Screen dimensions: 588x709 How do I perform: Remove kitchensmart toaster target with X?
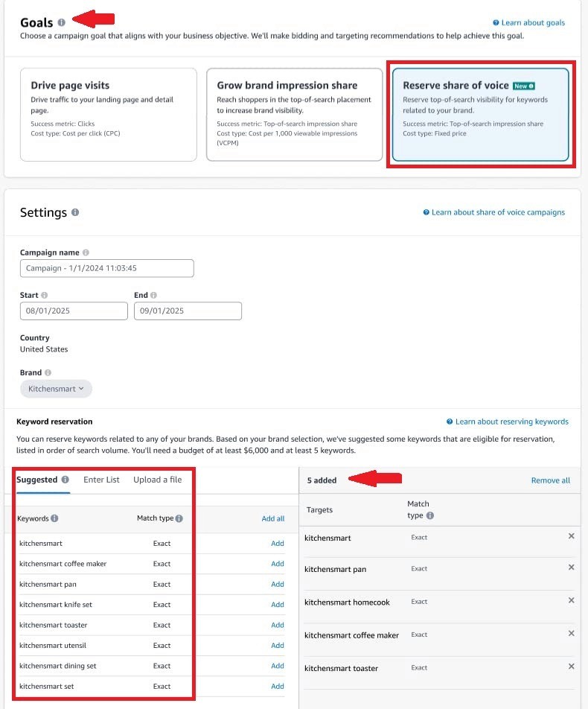pos(571,667)
